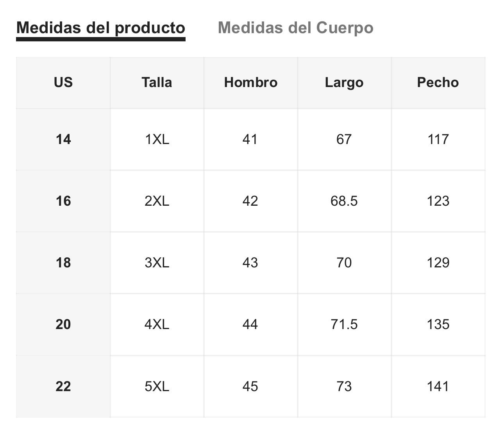Click the Pecho column header
This screenshot has width=504, height=429.
tap(438, 82)
